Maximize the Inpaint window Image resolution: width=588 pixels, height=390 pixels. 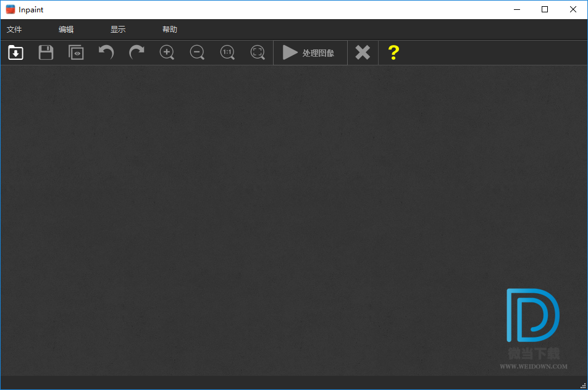[x=545, y=9]
